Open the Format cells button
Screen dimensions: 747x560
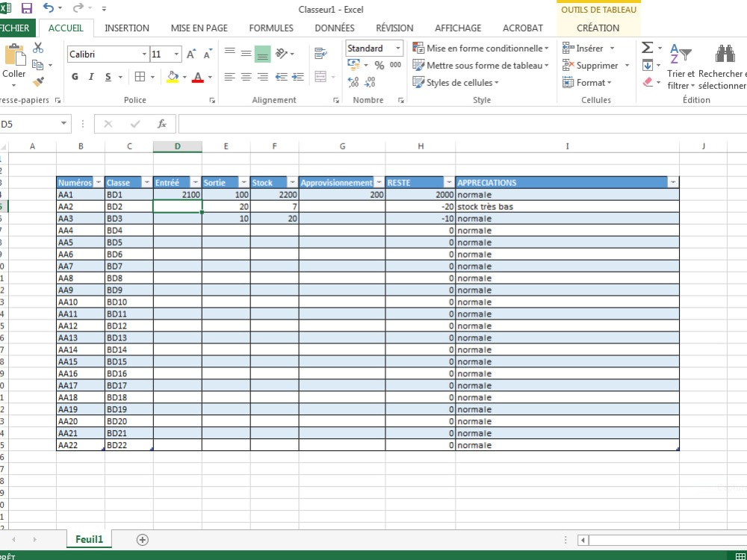click(586, 82)
